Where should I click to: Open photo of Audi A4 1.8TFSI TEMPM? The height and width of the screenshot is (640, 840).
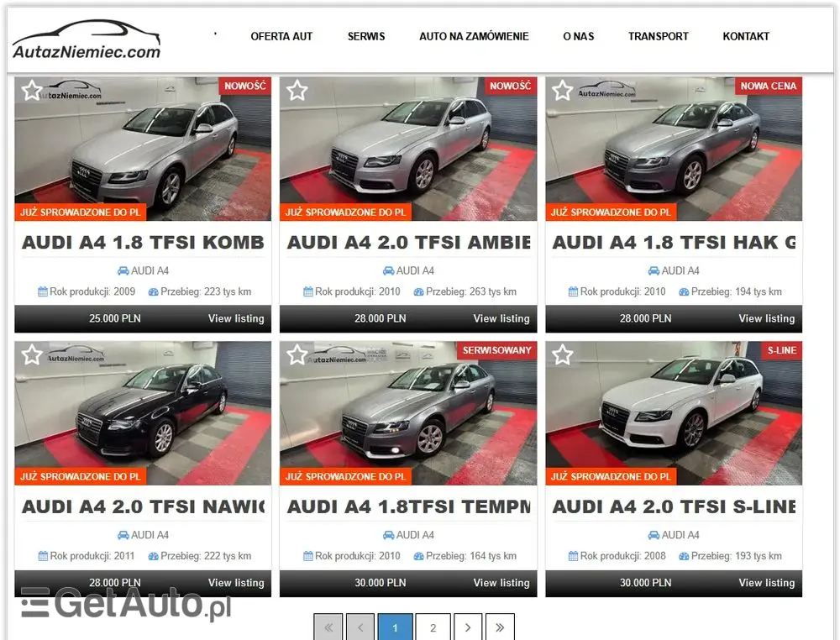pyautogui.click(x=408, y=413)
